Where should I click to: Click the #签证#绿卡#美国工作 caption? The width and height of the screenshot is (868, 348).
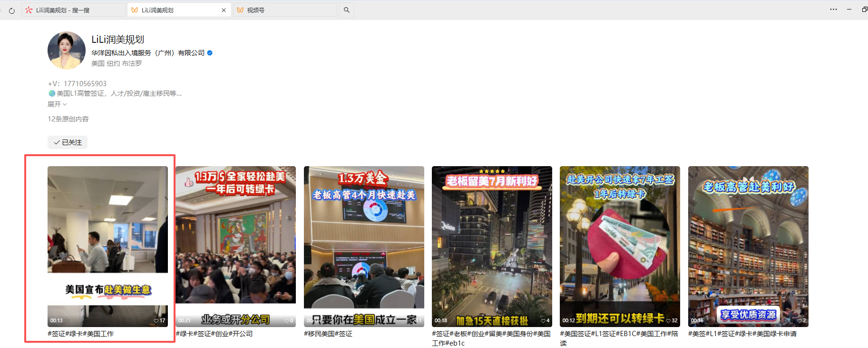81,334
